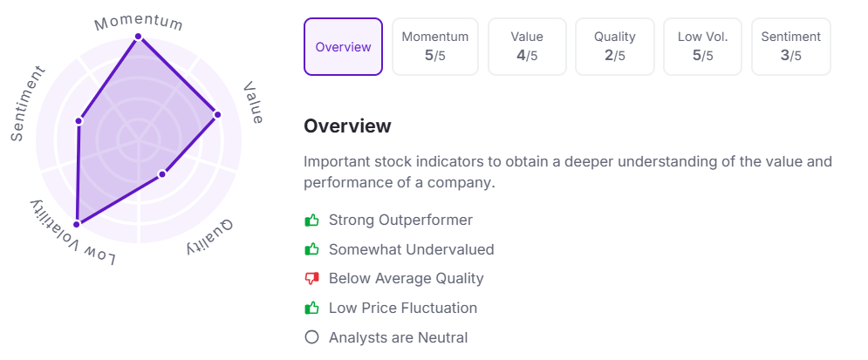Image resolution: width=868 pixels, height=360 pixels.
Task: Open the Sentiment 3/5 tab
Action: pyautogui.click(x=790, y=47)
